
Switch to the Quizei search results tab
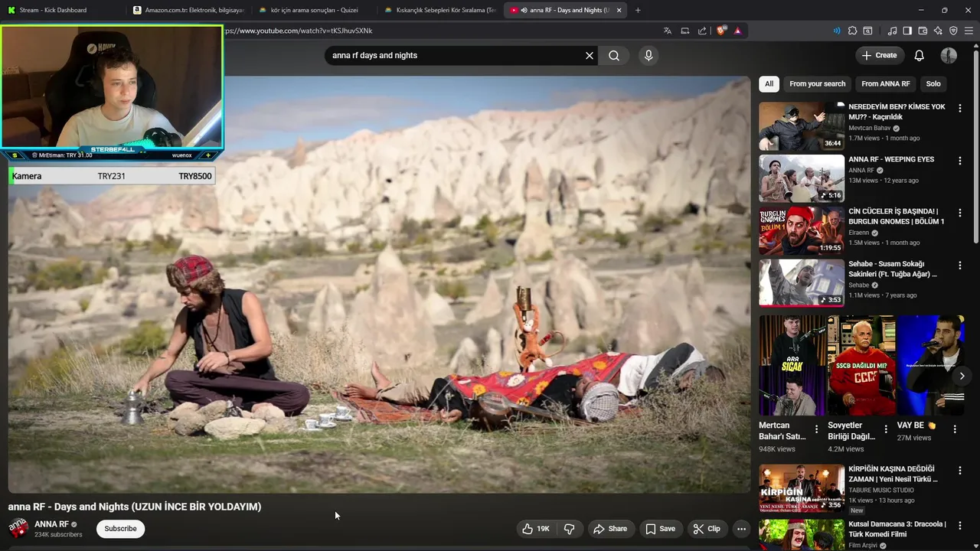pyautogui.click(x=314, y=10)
